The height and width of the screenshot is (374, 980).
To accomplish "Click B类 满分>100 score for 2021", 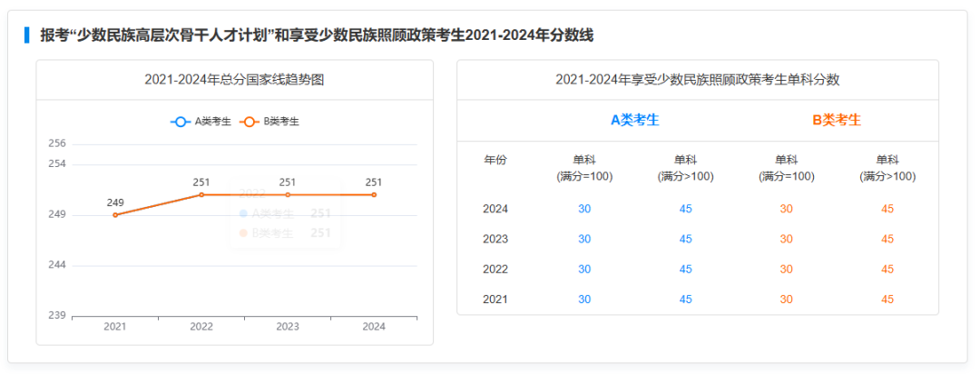I will pos(887,300).
